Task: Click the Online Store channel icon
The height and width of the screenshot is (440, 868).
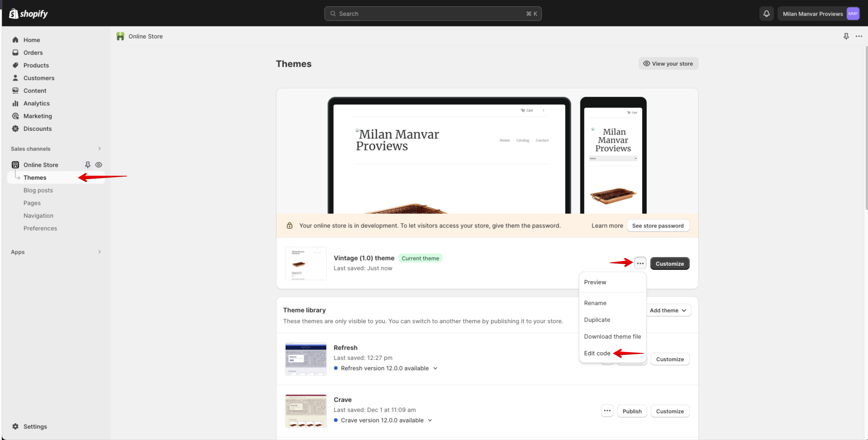Action: tap(15, 165)
